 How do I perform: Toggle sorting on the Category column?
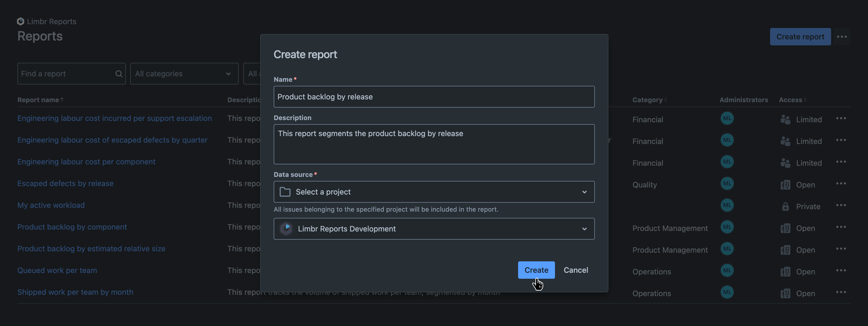coord(665,99)
